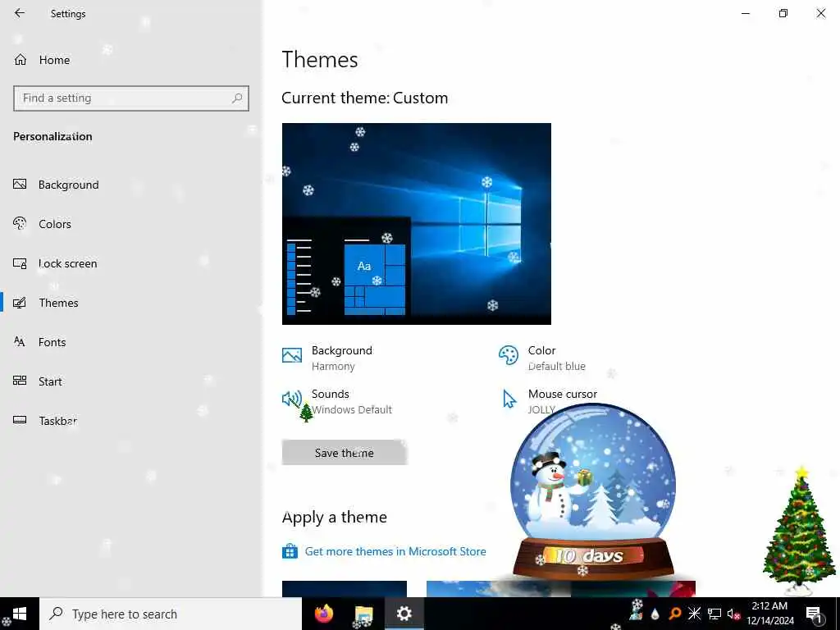Follow Get more themes in Microsoft Store link

click(x=395, y=551)
